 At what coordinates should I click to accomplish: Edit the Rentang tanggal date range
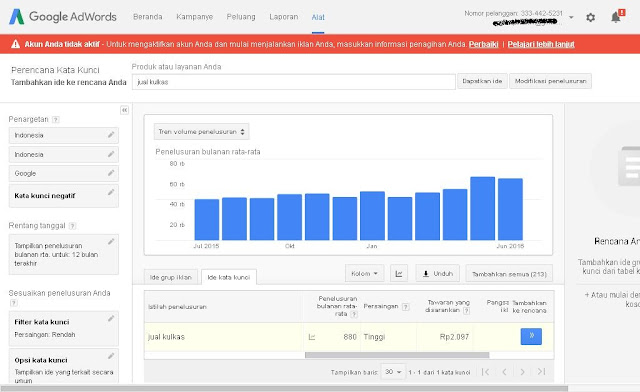click(x=111, y=242)
